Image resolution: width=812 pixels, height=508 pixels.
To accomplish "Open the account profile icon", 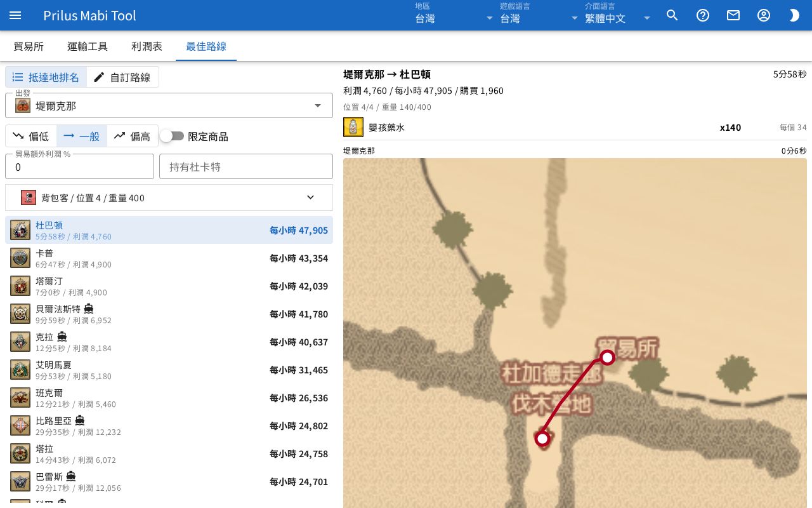I will [x=764, y=15].
